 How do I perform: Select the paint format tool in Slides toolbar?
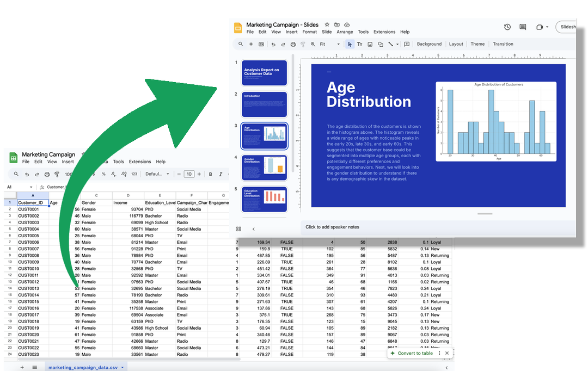pos(303,44)
